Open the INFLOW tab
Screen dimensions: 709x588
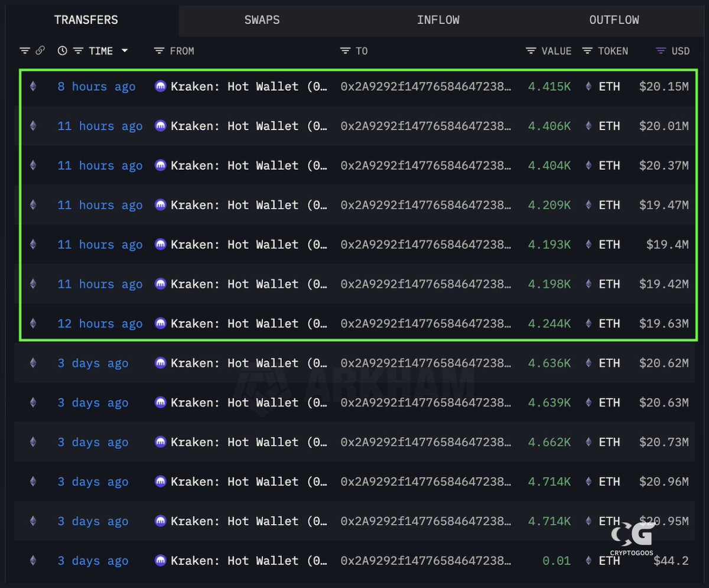click(438, 20)
